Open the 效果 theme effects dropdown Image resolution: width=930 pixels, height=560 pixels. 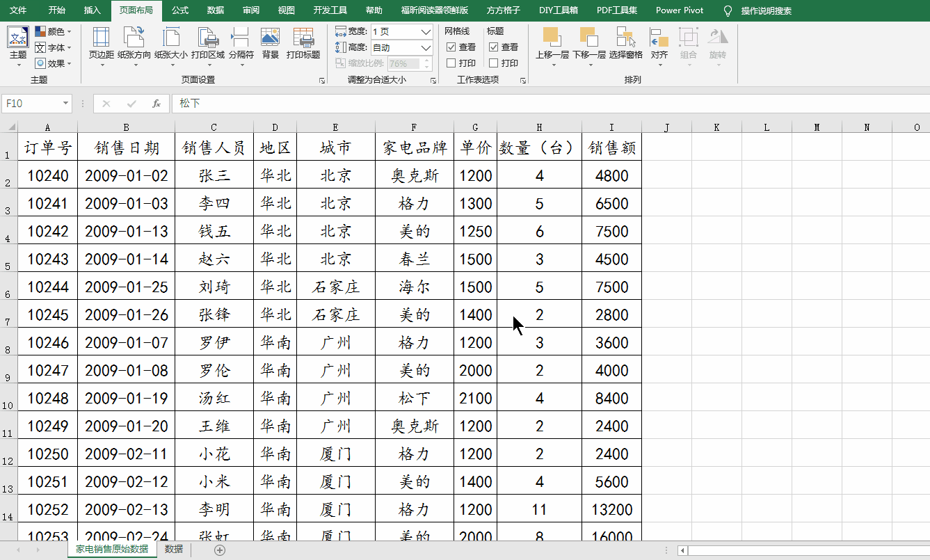54,63
